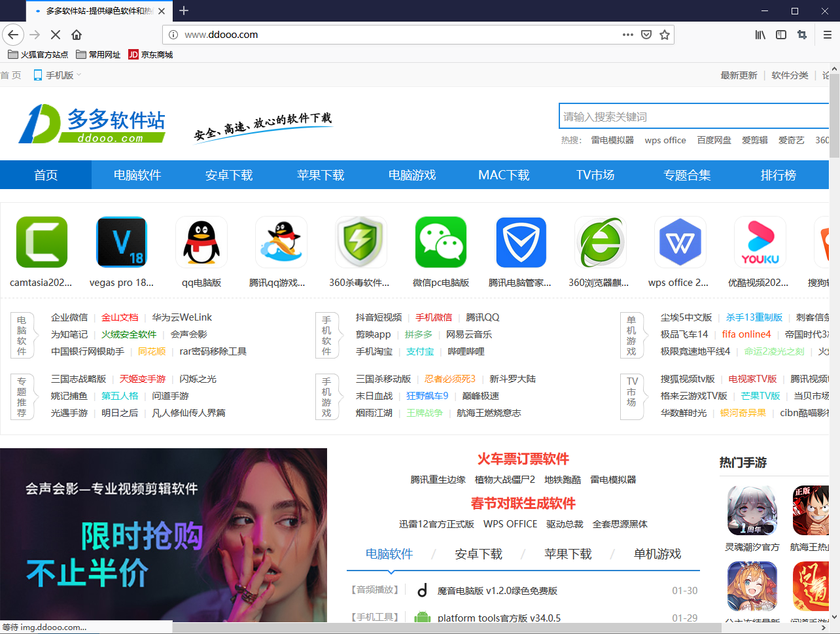
Task: Switch to the 苹果下载 list tab
Action: coord(568,554)
